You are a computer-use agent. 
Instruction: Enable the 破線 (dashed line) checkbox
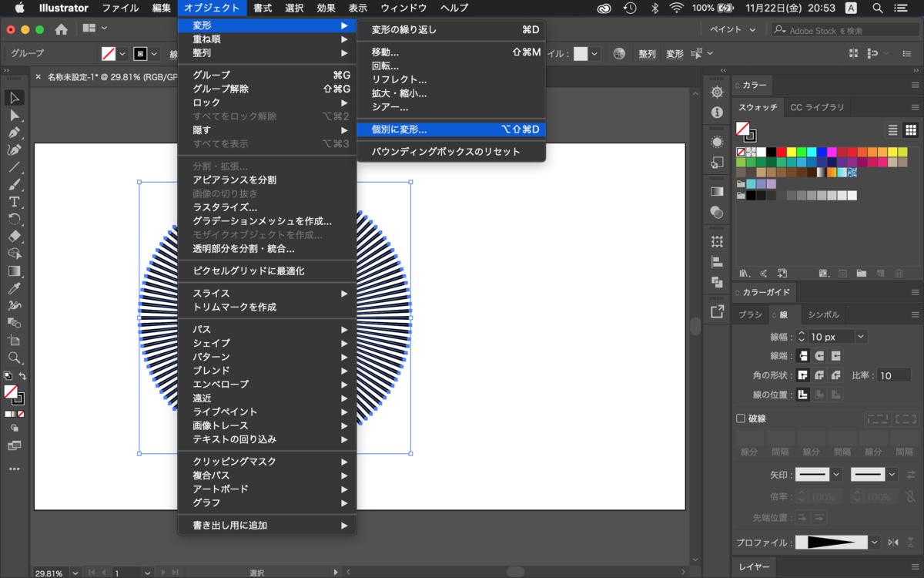coord(740,418)
